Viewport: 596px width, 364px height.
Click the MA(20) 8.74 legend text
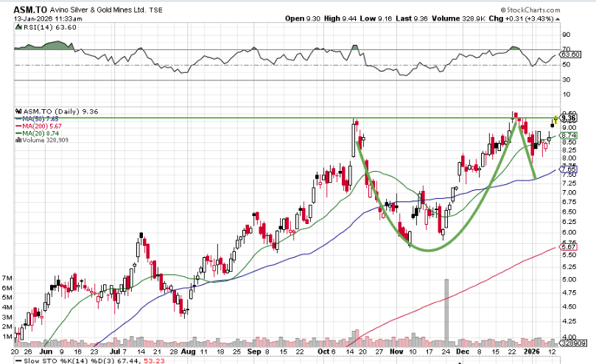[x=41, y=133]
